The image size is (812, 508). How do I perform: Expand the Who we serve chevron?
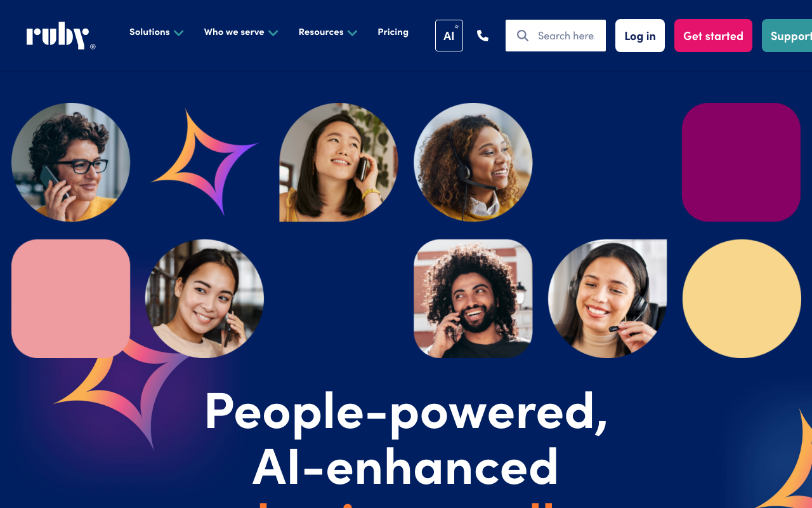273,32
